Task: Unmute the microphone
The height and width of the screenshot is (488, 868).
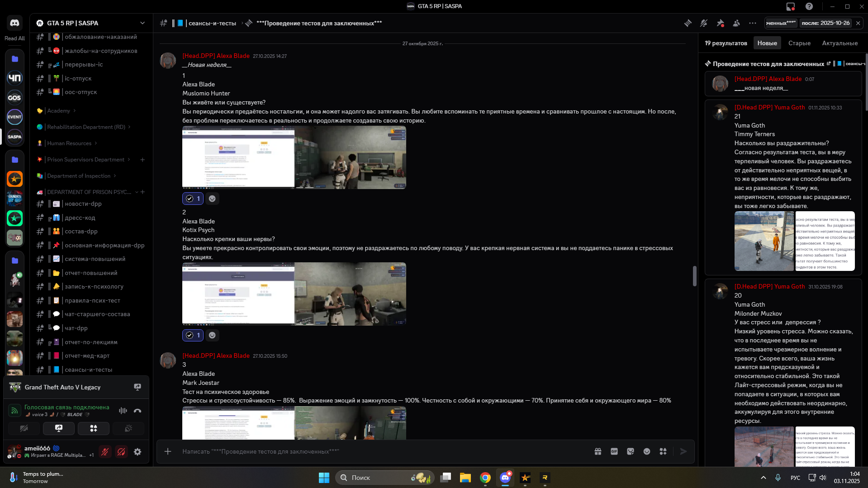Action: click(105, 452)
